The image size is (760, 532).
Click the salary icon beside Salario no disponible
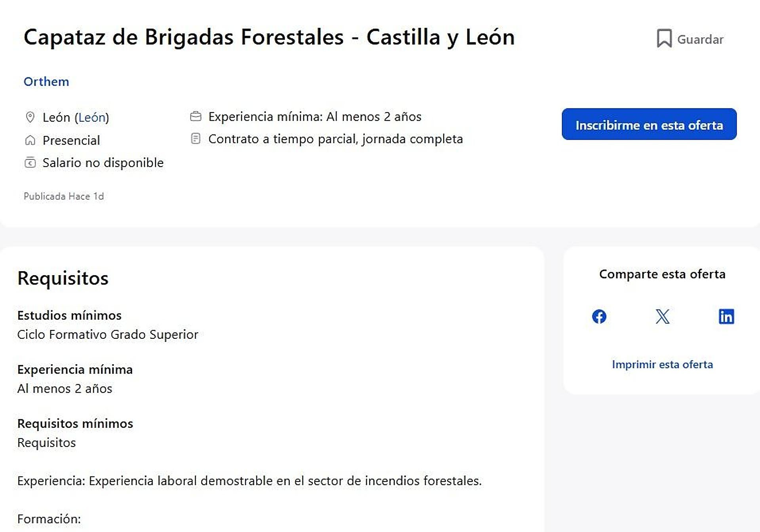30,163
